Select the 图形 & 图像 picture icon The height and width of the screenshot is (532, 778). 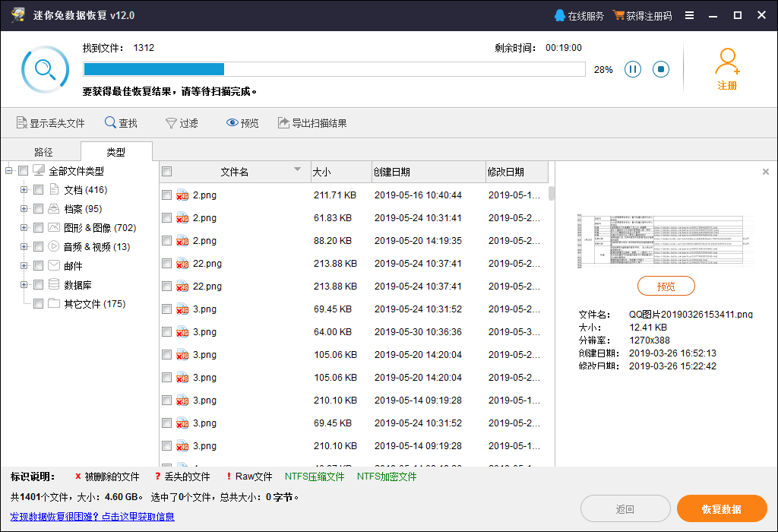tap(54, 227)
